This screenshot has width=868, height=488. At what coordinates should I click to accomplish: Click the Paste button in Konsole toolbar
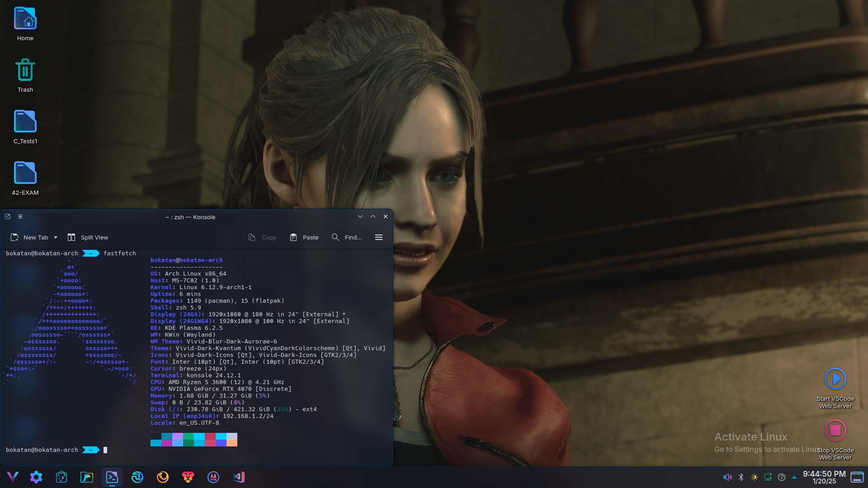304,237
